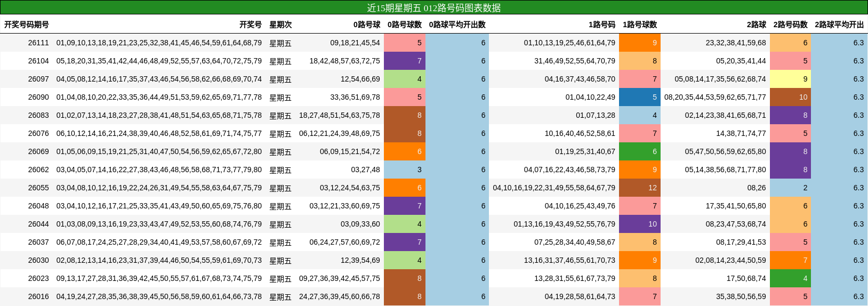Viewport: 868px width, 306px height.
Task: Click the 2路球 column header
Action: click(757, 25)
